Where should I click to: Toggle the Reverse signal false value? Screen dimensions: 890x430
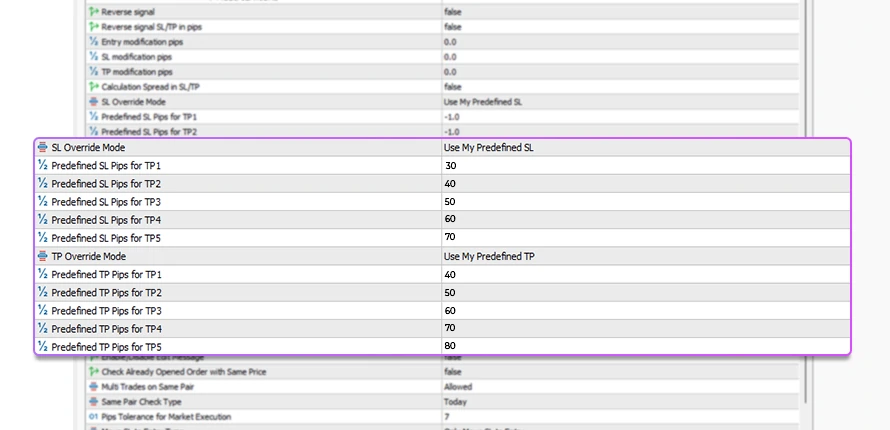click(x=453, y=12)
